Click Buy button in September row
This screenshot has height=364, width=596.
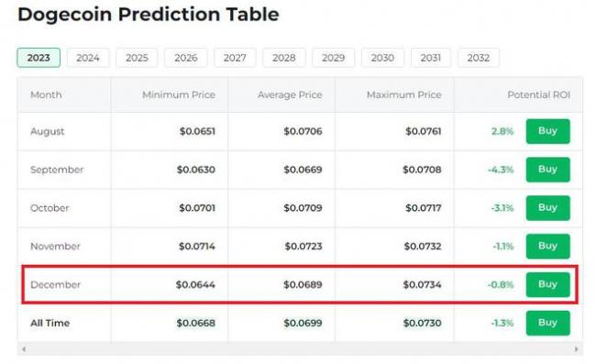(547, 170)
